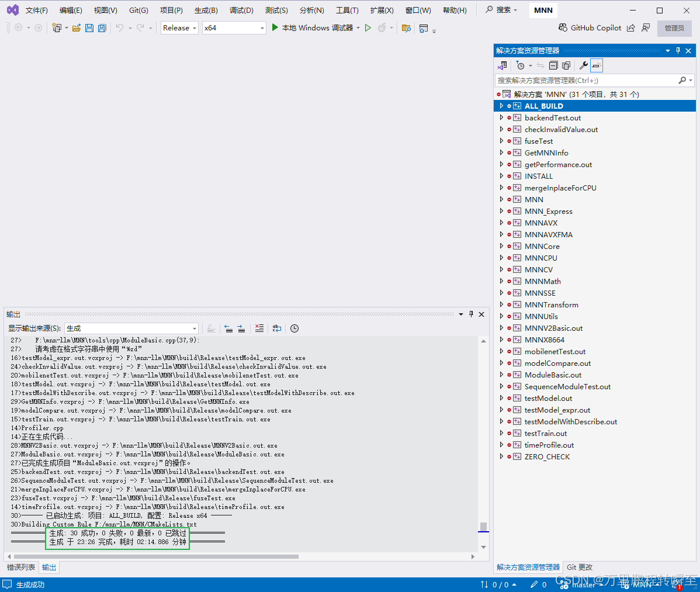The image size is (700, 592).
Task: Select the MNNCore project
Action: click(x=542, y=247)
